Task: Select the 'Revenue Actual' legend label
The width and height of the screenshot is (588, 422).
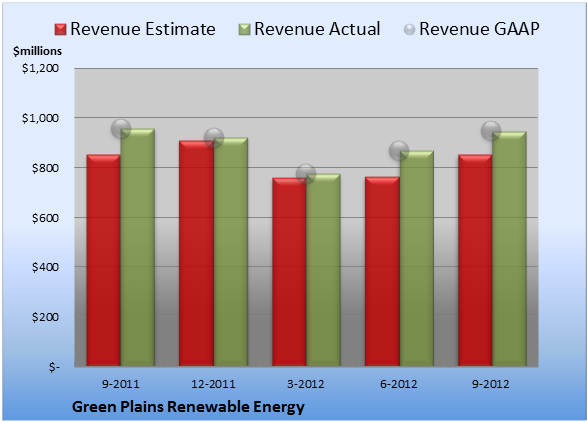Action: (x=317, y=29)
